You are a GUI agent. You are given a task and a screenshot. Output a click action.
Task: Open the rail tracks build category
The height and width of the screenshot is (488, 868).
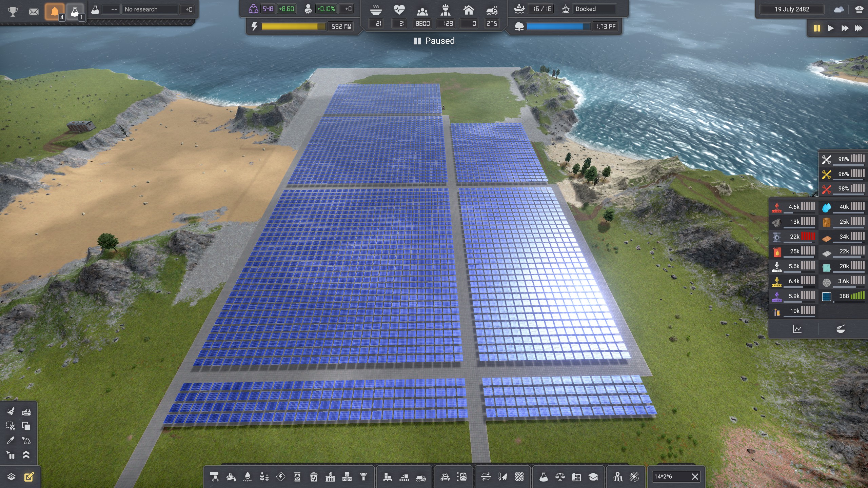[x=445, y=477]
